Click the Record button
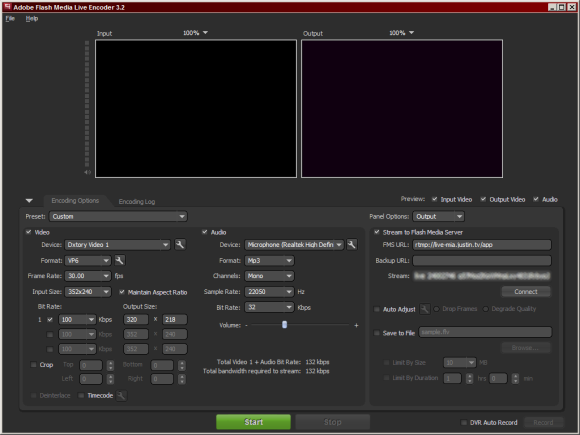This screenshot has height=435, width=580. (543, 422)
